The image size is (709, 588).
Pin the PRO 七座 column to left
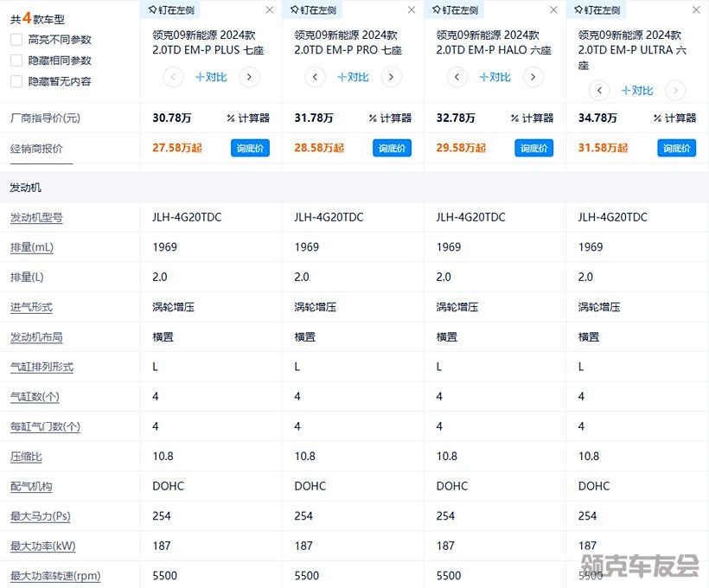pyautogui.click(x=313, y=10)
